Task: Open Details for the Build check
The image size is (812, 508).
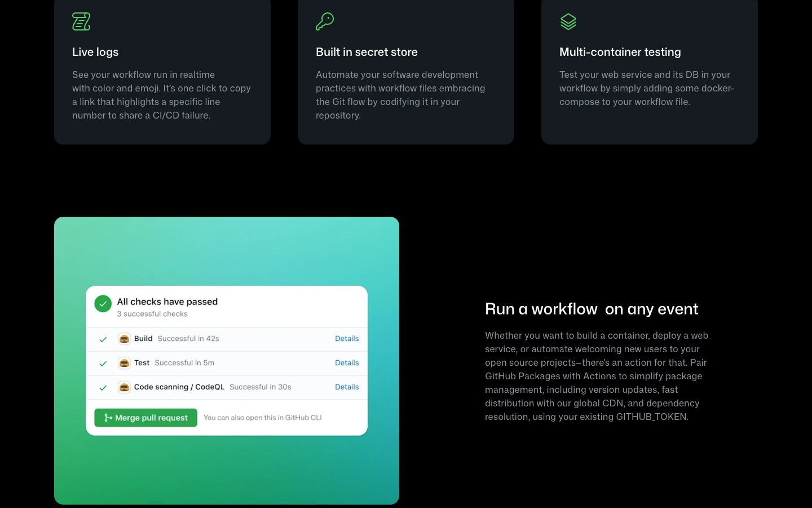Action: (347, 339)
